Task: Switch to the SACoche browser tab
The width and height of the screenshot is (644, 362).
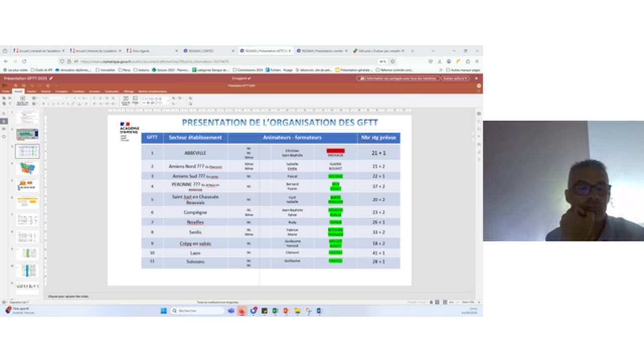Action: click(377, 51)
